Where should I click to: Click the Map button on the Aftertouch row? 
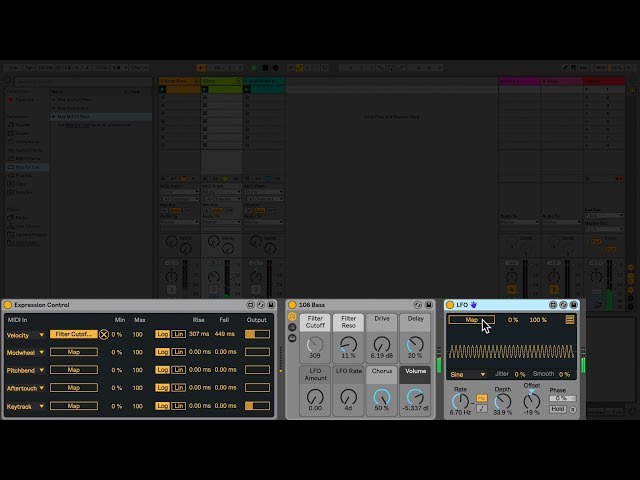[x=74, y=388]
